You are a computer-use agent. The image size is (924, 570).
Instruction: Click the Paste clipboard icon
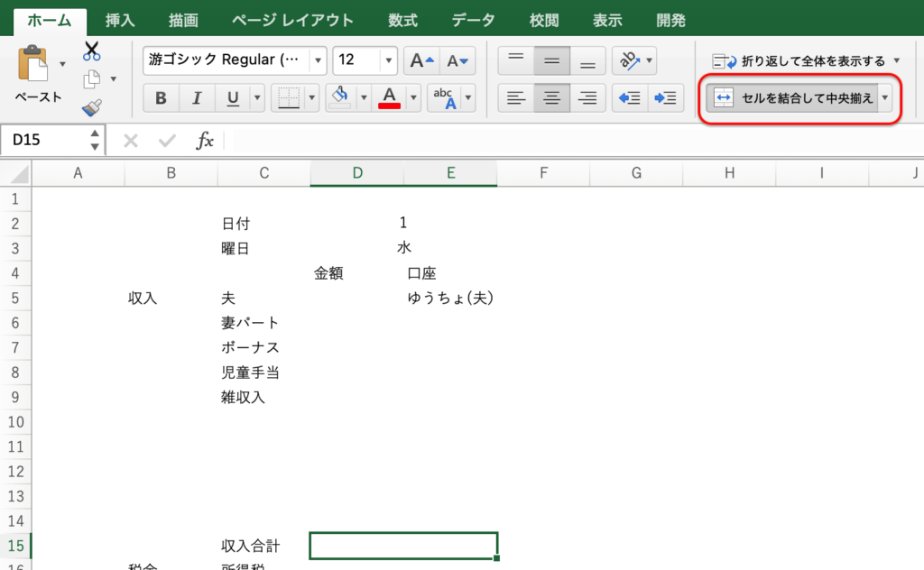35,66
